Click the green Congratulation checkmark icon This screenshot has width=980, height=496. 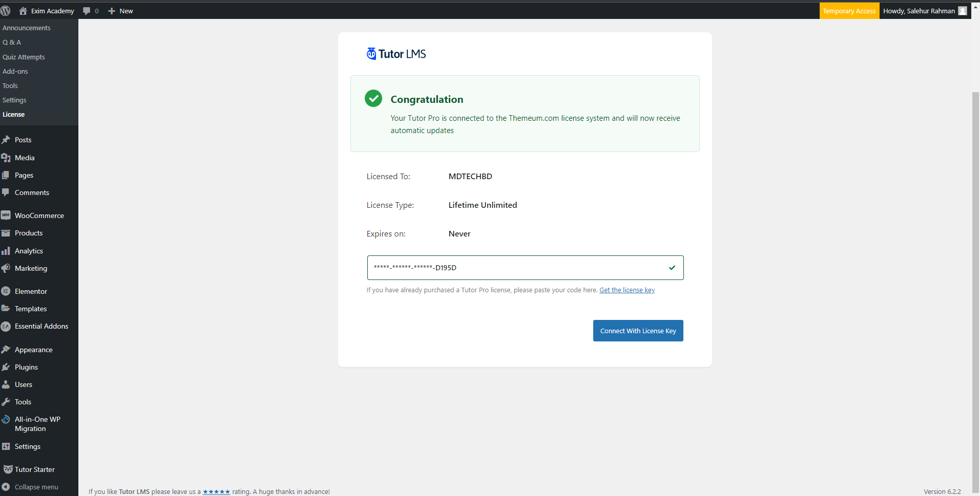click(x=373, y=98)
